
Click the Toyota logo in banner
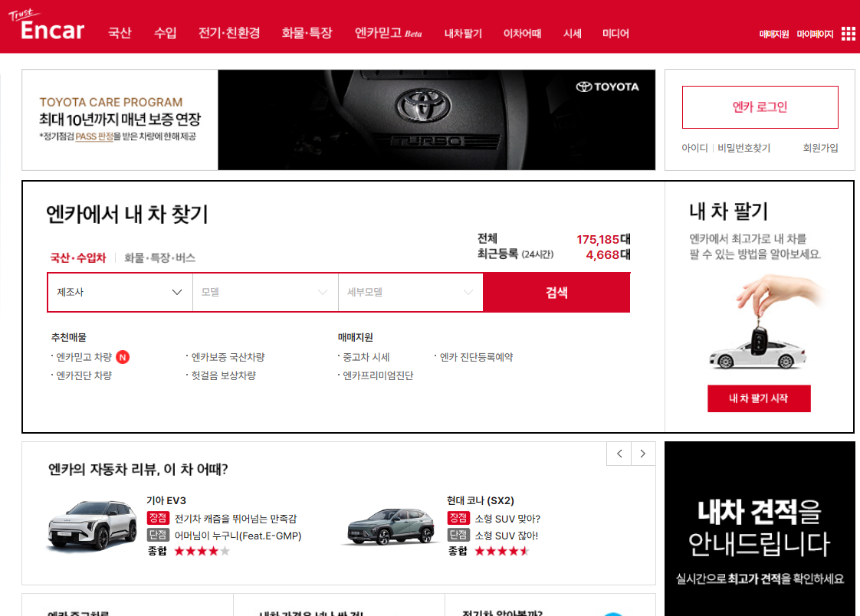click(607, 87)
